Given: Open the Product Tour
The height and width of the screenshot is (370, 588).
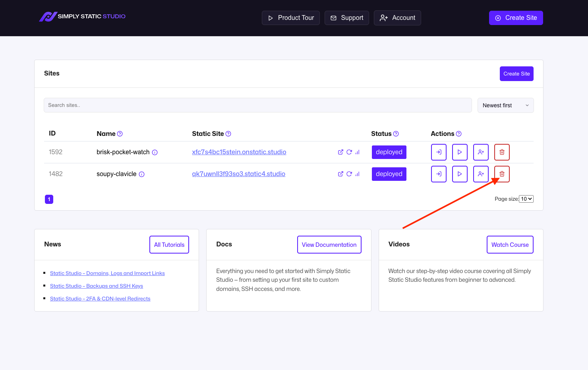Looking at the screenshot, I should (291, 18).
